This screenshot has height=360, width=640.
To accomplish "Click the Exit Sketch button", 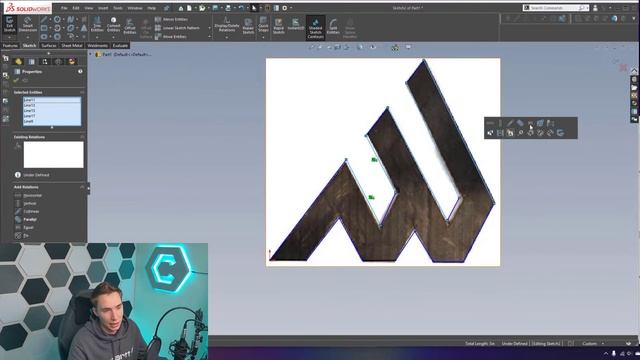I will tap(9, 24).
